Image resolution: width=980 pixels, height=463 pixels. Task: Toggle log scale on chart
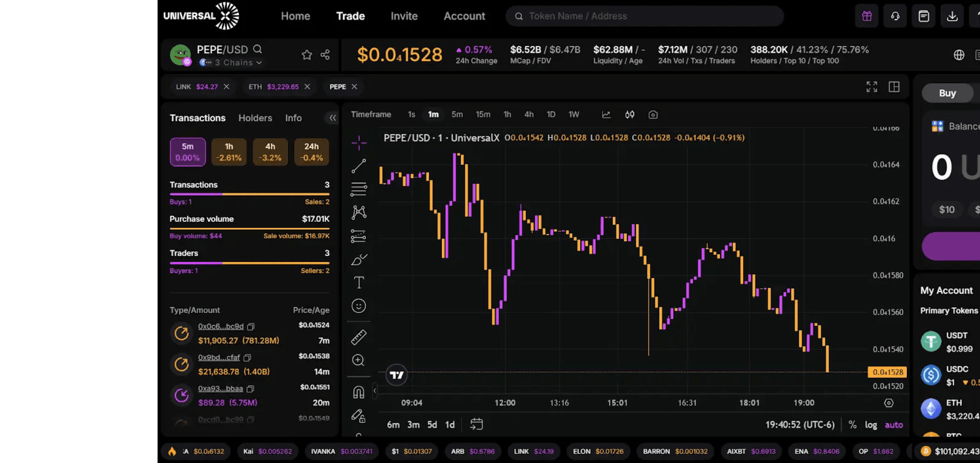coord(871,425)
